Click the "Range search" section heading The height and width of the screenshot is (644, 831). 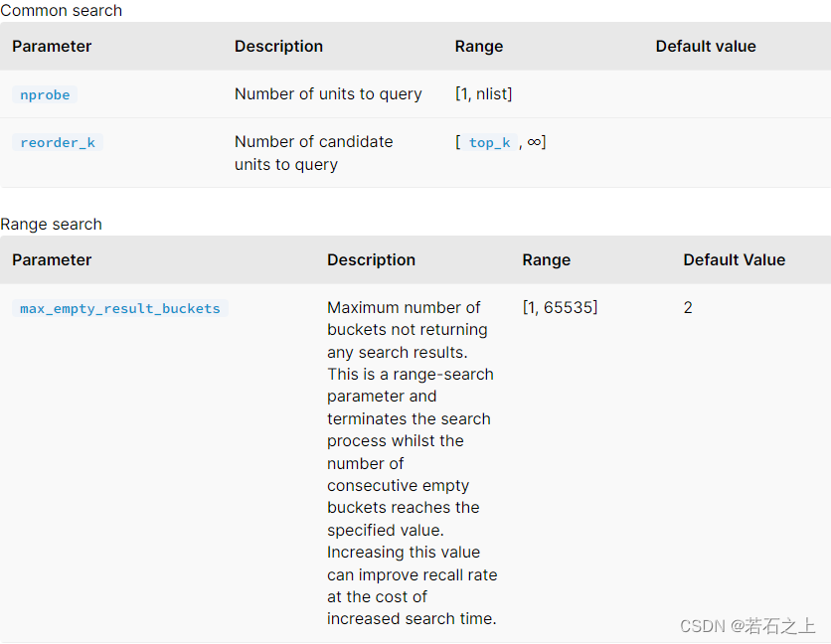(52, 224)
